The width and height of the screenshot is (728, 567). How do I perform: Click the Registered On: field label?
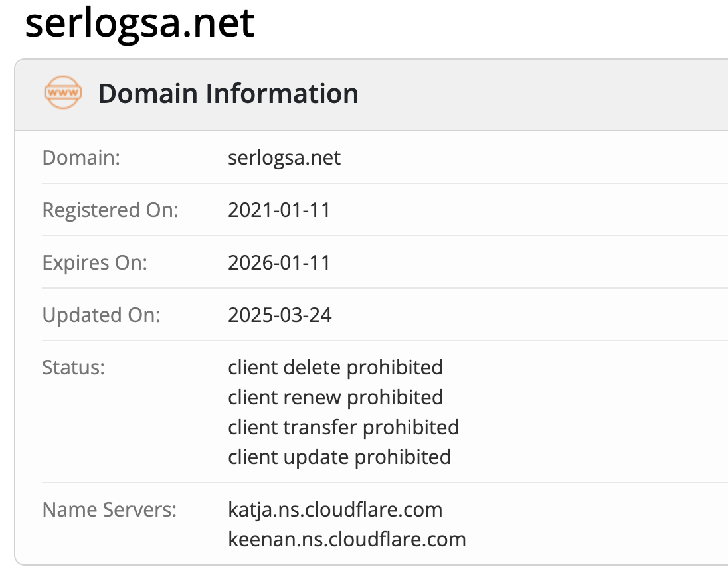tap(110, 210)
